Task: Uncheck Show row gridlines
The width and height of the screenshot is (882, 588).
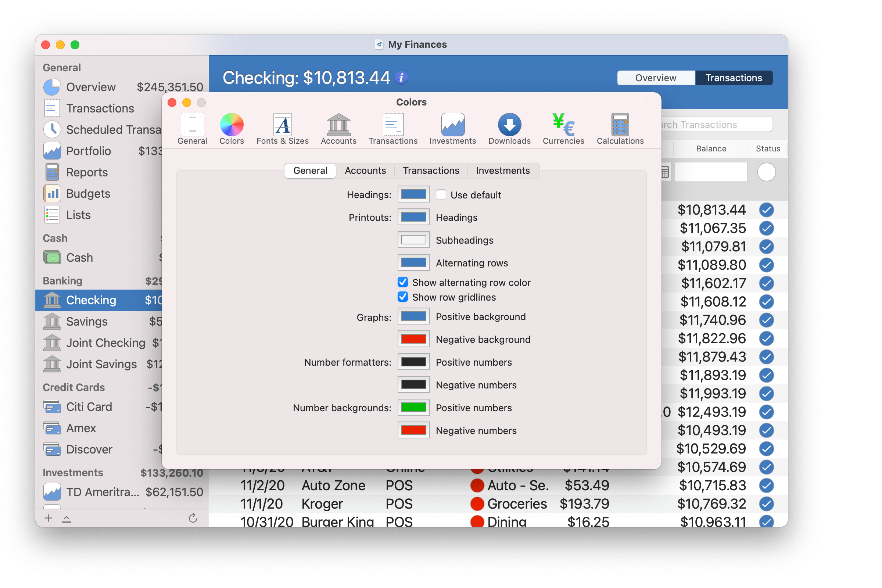Action: tap(403, 297)
